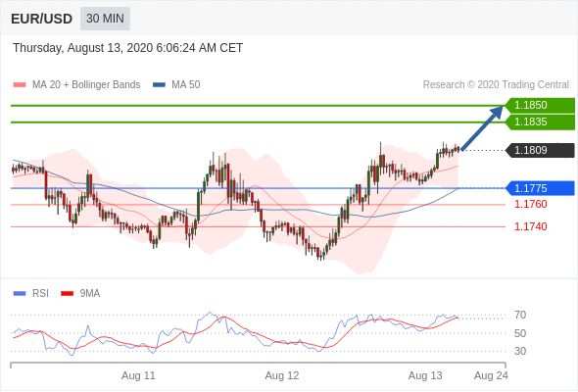Image resolution: width=578 pixels, height=392 pixels.
Task: Click the RSI 70 level label
Action: (x=520, y=315)
